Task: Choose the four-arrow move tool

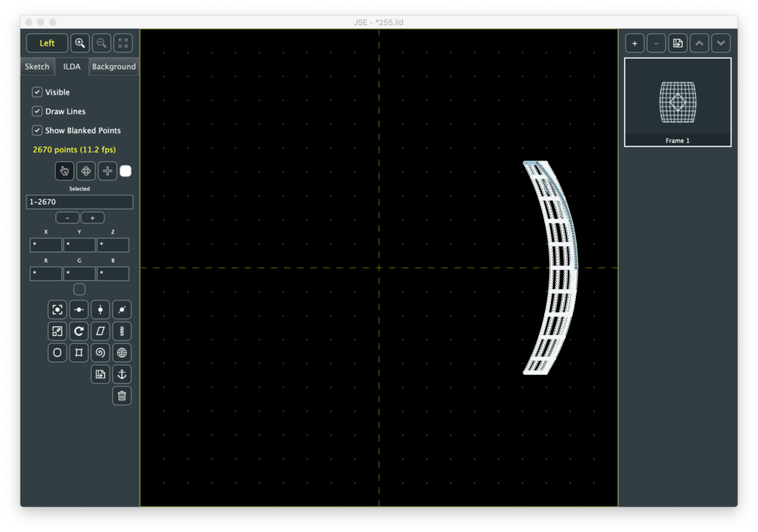Action: [86, 171]
